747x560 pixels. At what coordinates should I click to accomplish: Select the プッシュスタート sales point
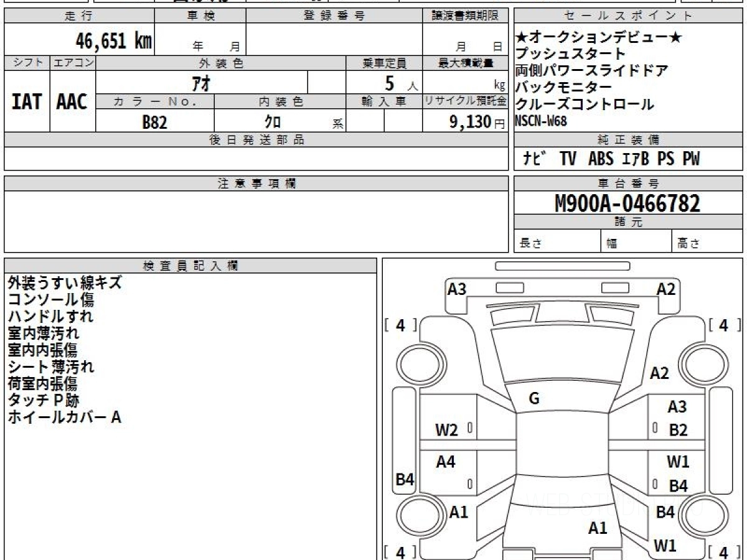[x=570, y=54]
